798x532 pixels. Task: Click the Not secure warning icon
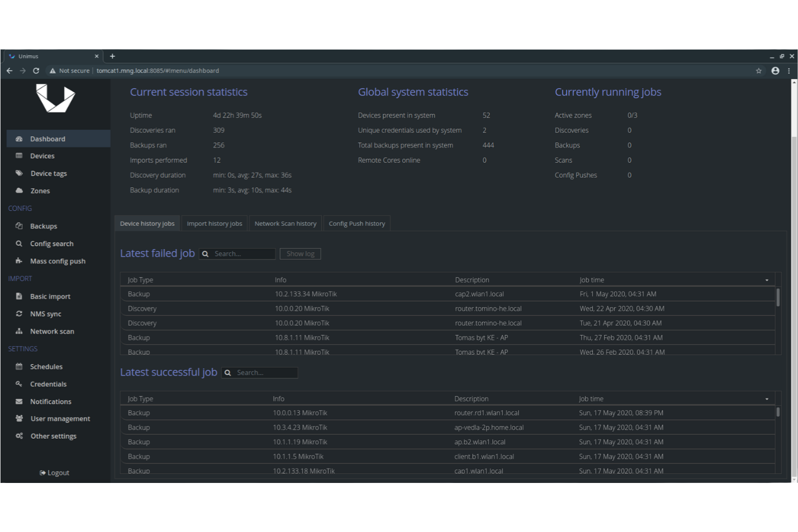tap(52, 71)
